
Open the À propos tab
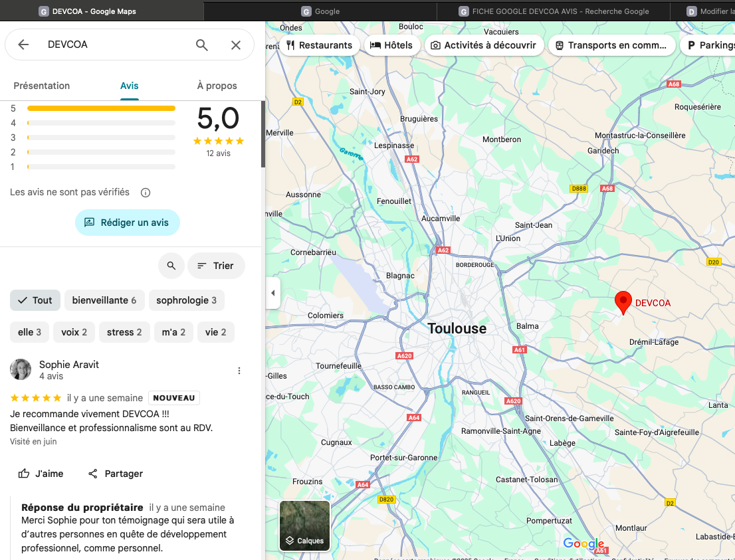217,86
